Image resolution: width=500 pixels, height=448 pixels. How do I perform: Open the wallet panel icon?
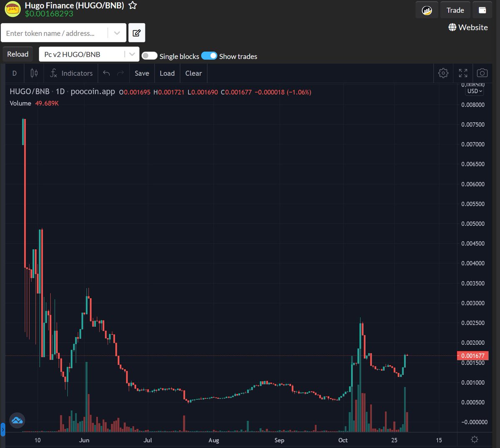482,10
